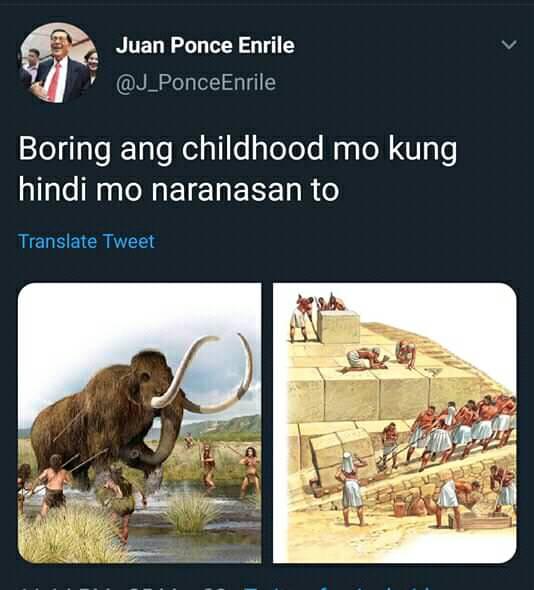This screenshot has width=534, height=590.
Task: Open the woolly mammoth hunting image
Action: (140, 423)
